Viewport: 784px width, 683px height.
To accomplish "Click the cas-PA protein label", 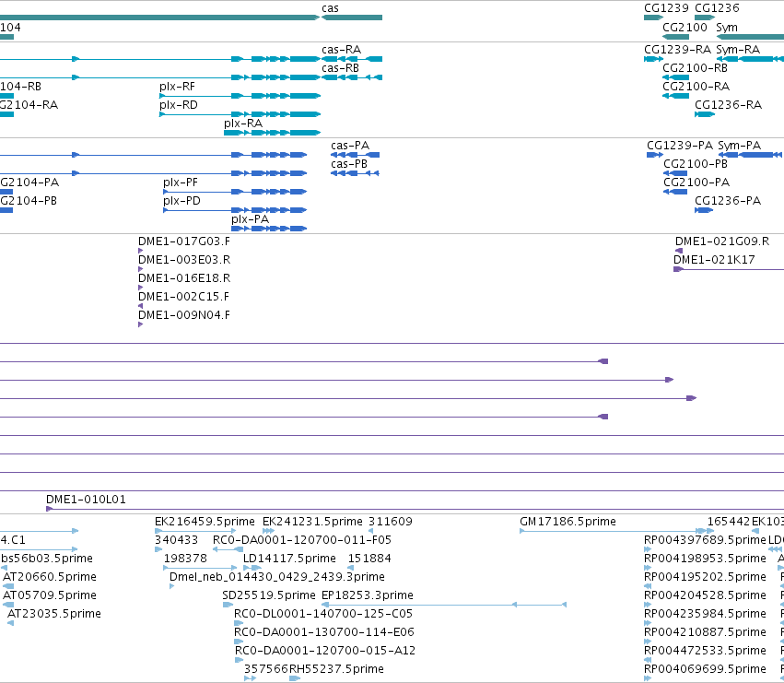I will pyautogui.click(x=350, y=146).
